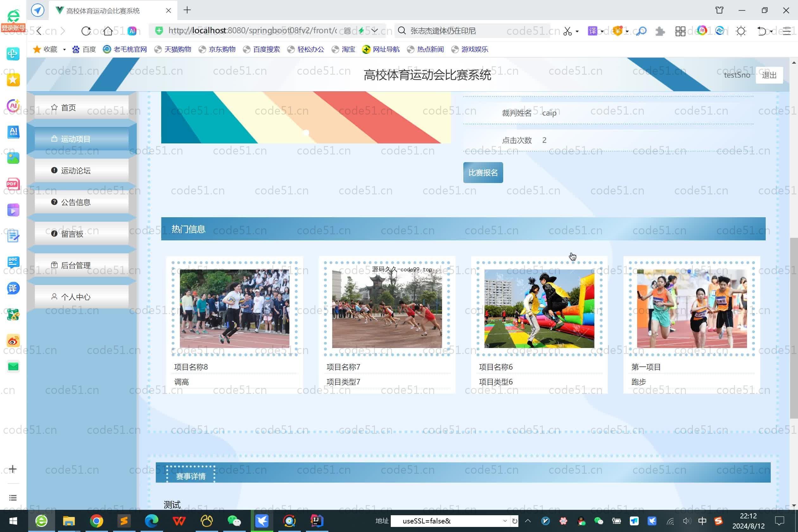798x532 pixels.
Task: Click the undo restore tab icon
Action: [762, 31]
